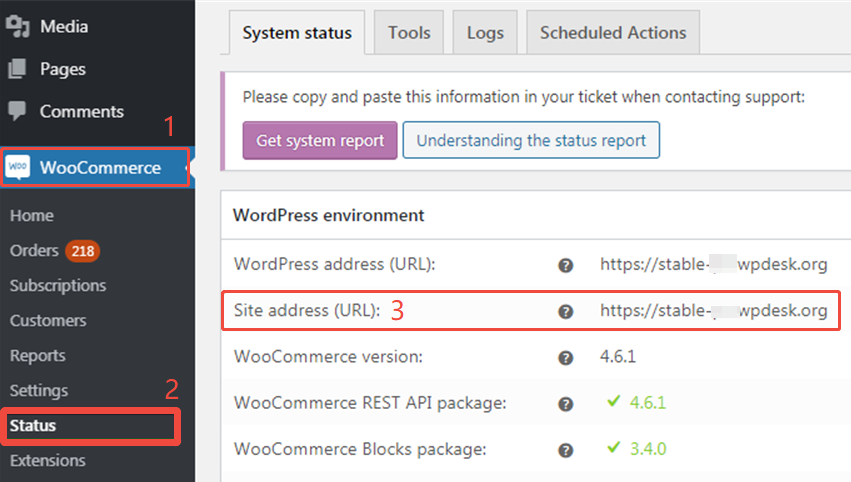Open Extensions submenu item
Viewport: 851px width, 482px height.
pyautogui.click(x=47, y=460)
